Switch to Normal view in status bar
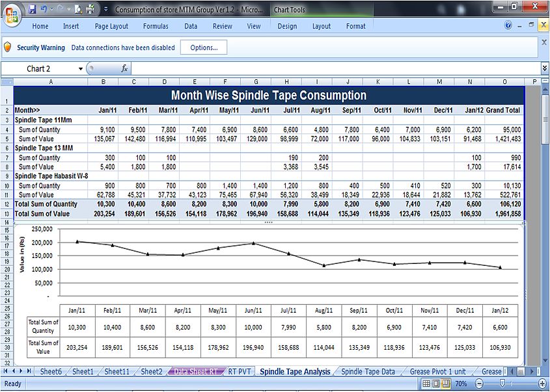This screenshot has height=392, width=550. (426, 384)
